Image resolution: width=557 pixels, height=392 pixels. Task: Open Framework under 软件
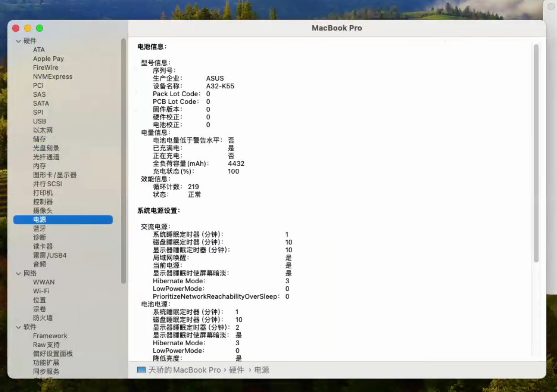pyautogui.click(x=50, y=336)
